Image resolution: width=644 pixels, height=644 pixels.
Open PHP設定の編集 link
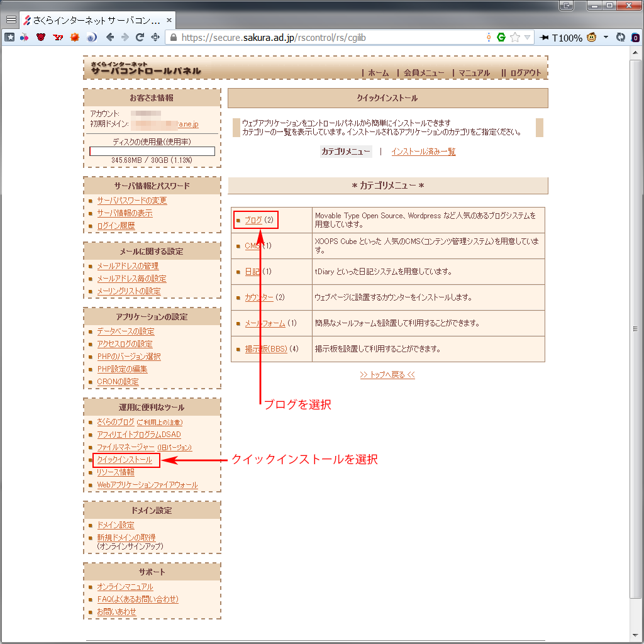[x=122, y=369]
